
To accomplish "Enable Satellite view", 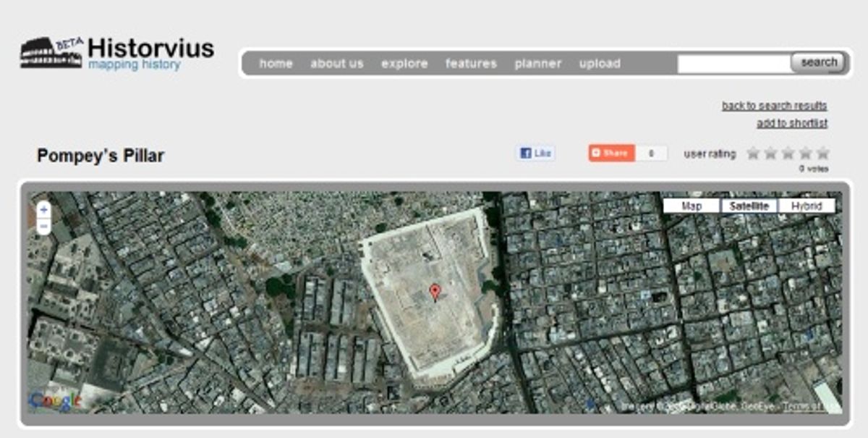I will click(747, 206).
